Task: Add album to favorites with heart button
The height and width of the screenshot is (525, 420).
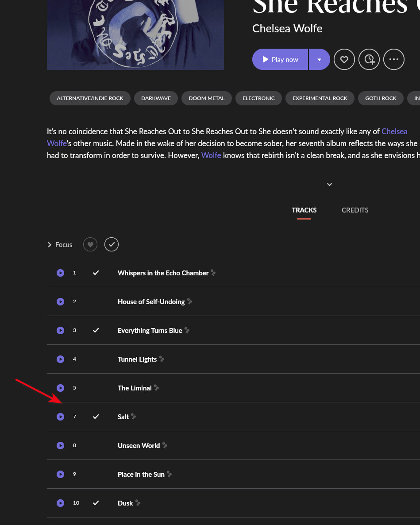Action: pos(344,60)
